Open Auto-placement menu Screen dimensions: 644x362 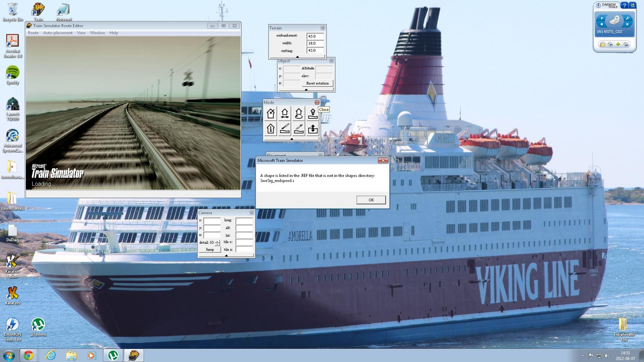tap(58, 33)
